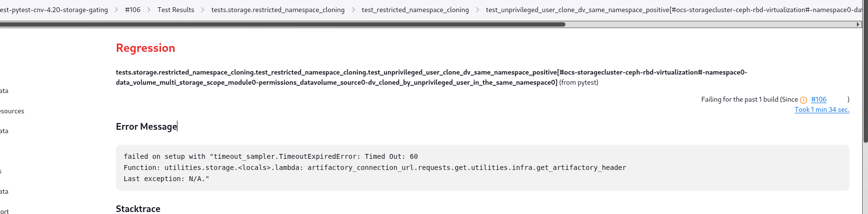Expand the chevron following Test Results
This screenshot has width=868, height=214.
203,10
